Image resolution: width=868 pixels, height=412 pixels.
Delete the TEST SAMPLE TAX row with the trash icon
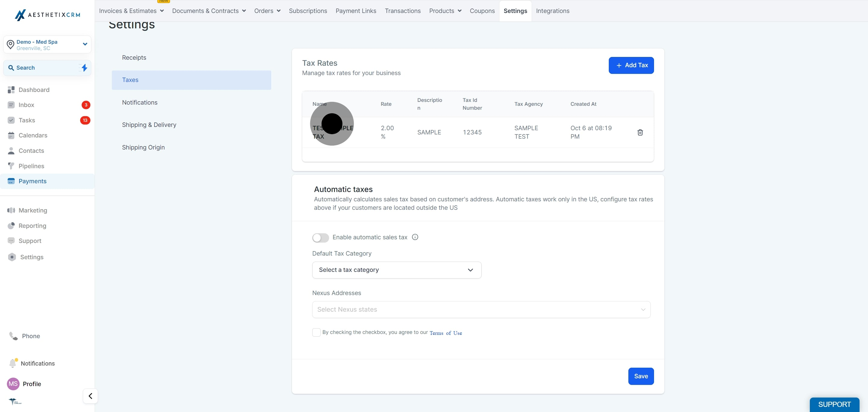(640, 132)
